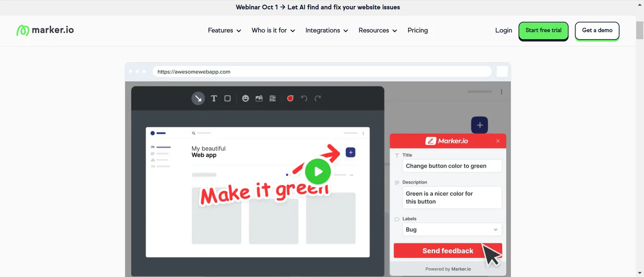The image size is (644, 277).
Task: Click the Start free trial button
Action: pyautogui.click(x=543, y=31)
